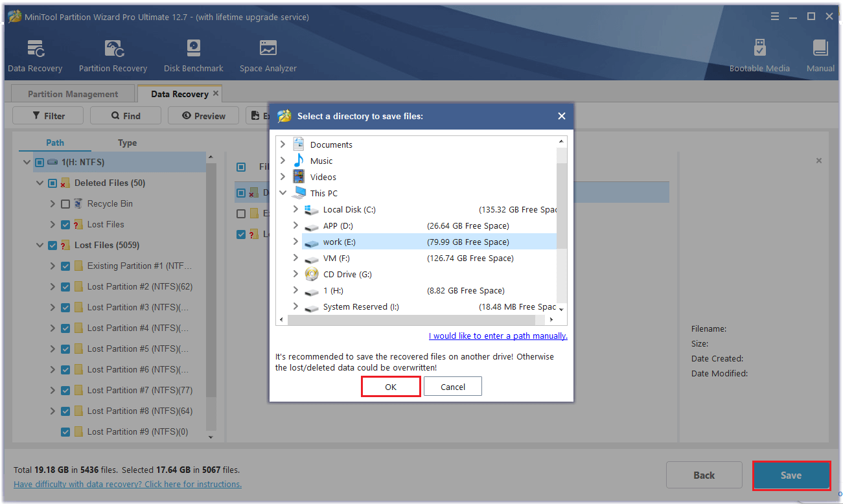This screenshot has height=504, width=843.
Task: Open Bootable Media builder
Action: [x=759, y=56]
